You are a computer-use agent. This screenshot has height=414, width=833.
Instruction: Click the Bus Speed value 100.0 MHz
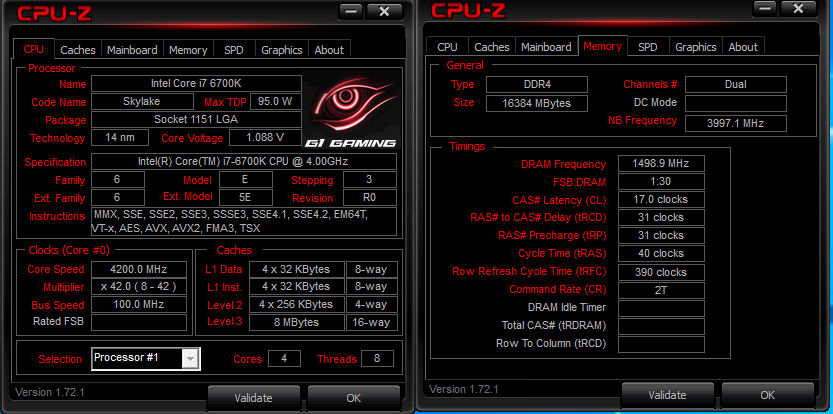click(x=139, y=305)
